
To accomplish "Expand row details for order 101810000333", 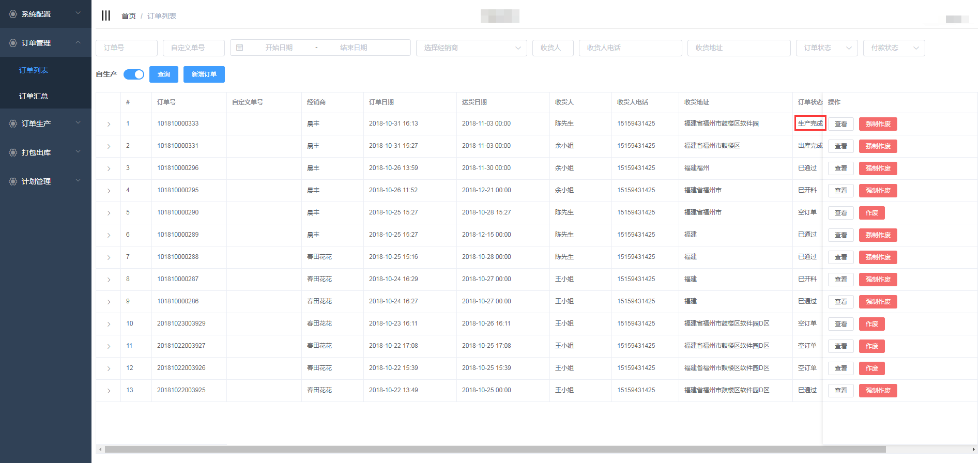I will click(x=109, y=124).
